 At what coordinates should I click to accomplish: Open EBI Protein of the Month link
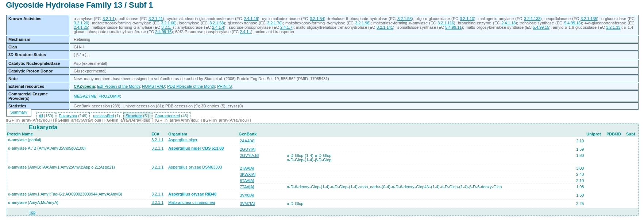click(x=118, y=86)
